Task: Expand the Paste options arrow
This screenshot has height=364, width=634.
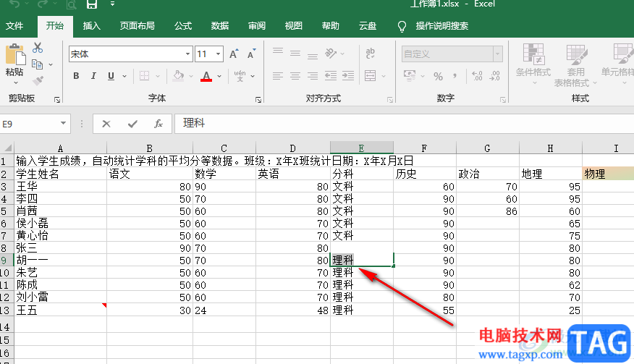Action: point(16,82)
